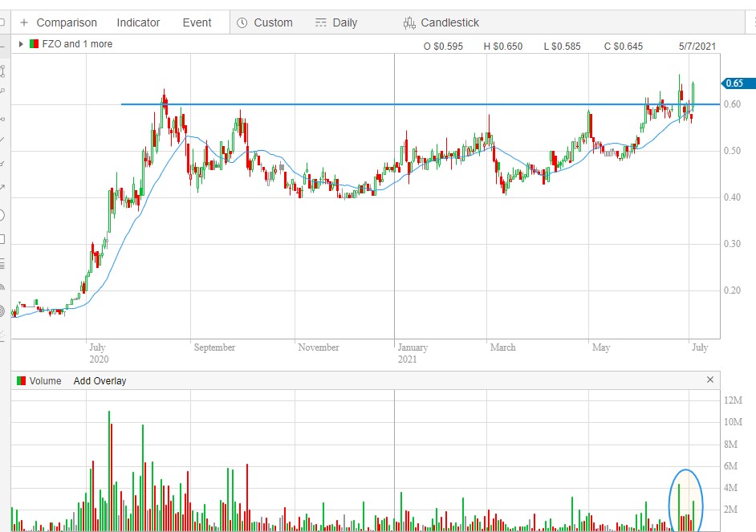The height and width of the screenshot is (532, 756).
Task: Change the Daily interval setting
Action: click(x=336, y=22)
